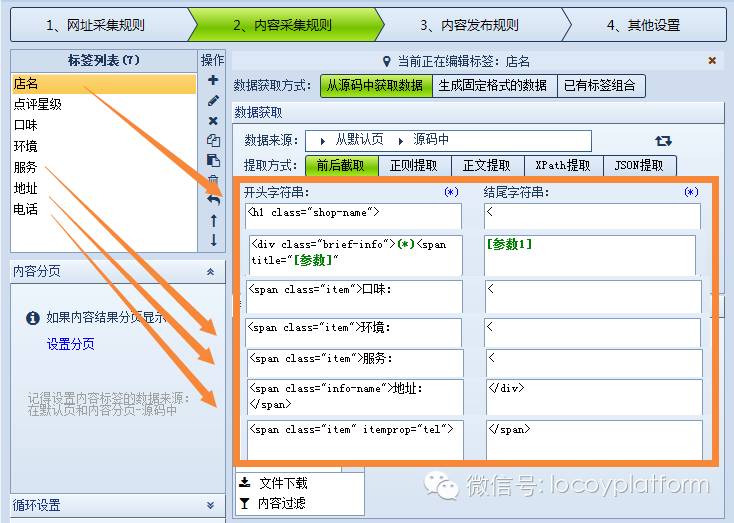Move the selected label up with the up arrow

click(213, 221)
